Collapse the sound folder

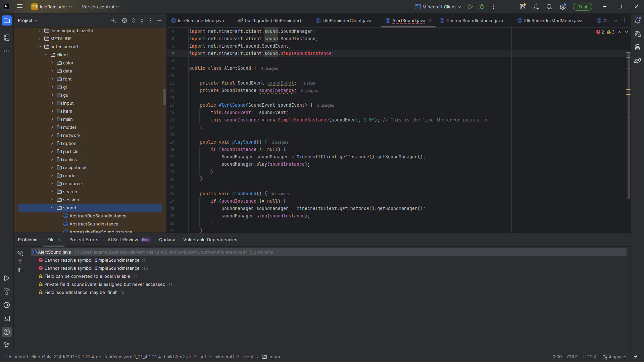pyautogui.click(x=52, y=208)
